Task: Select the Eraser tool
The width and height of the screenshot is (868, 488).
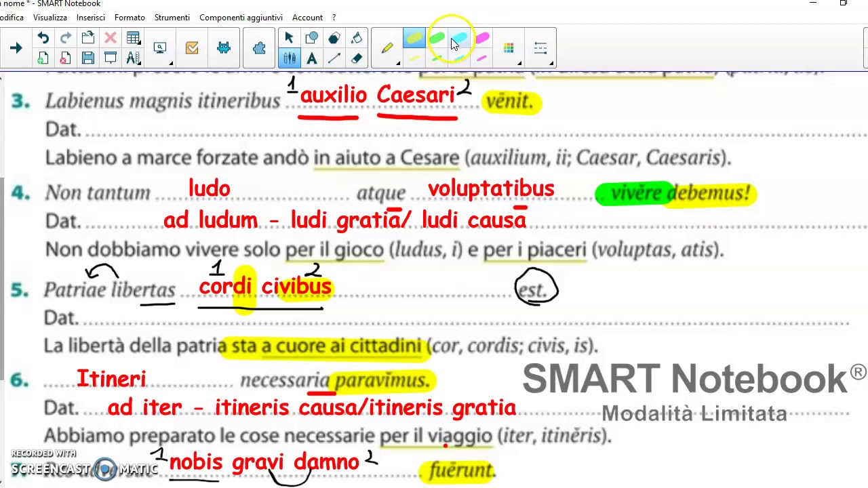Action: point(357,58)
